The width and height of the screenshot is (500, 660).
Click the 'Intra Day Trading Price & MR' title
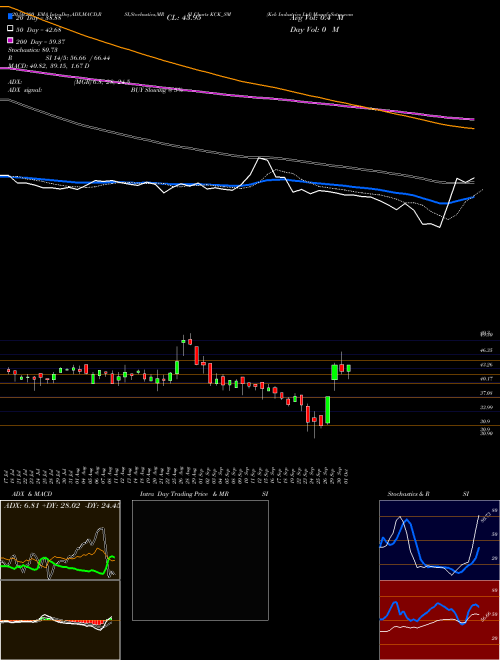tap(184, 494)
